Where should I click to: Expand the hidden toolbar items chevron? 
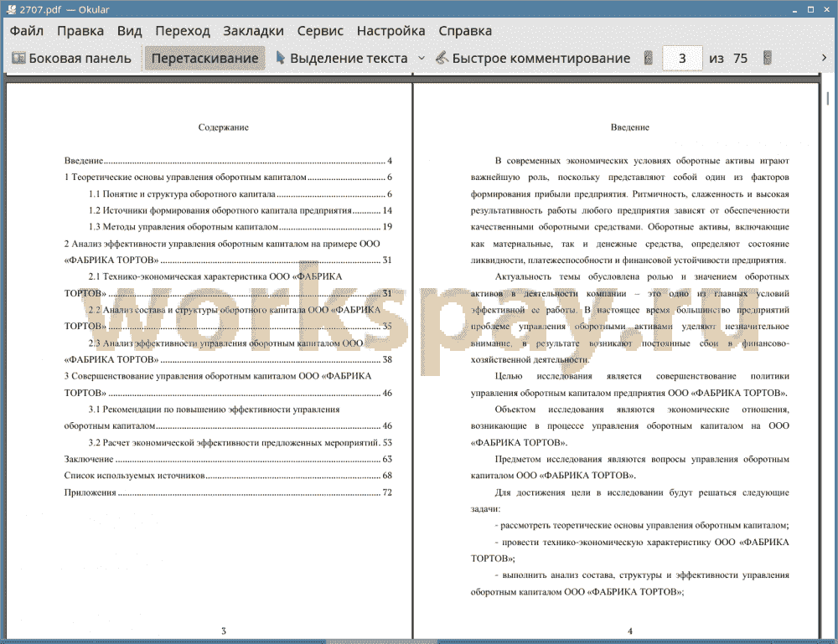pos(824,58)
